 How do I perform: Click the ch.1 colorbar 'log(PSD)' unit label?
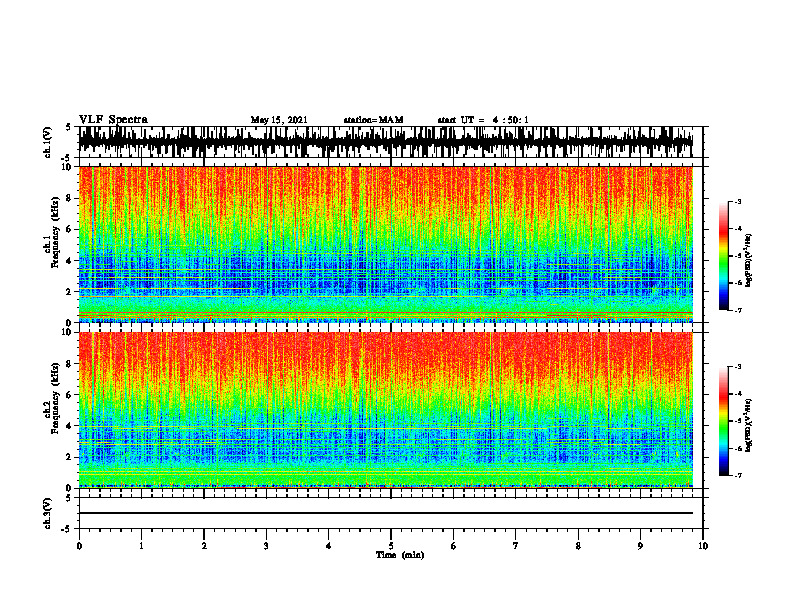point(749,261)
